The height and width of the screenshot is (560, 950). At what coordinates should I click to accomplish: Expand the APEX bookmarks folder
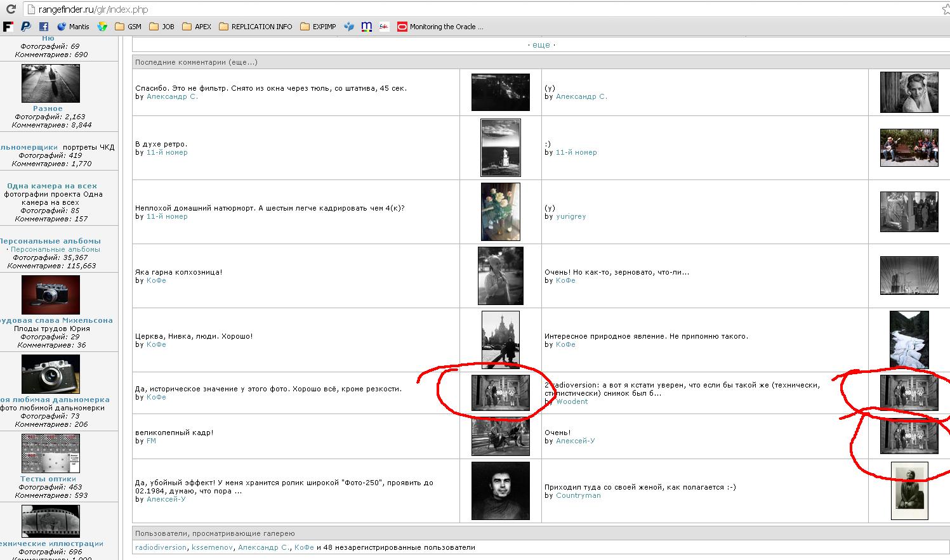coord(197,27)
